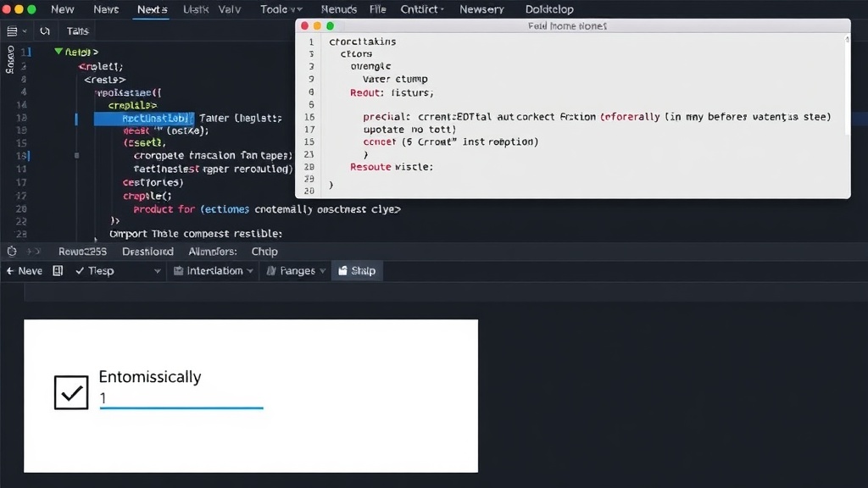The width and height of the screenshot is (868, 488).
Task: Click the numeric input field showing 1
Action: click(181, 398)
